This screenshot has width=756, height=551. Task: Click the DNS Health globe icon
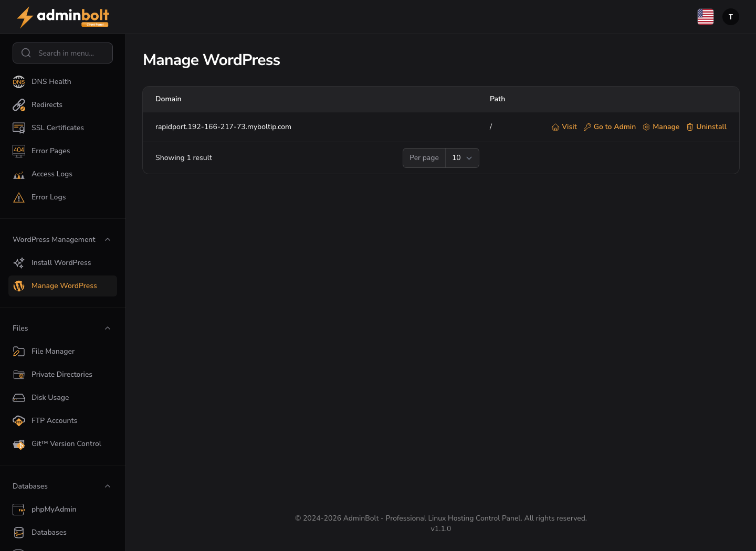click(x=19, y=81)
